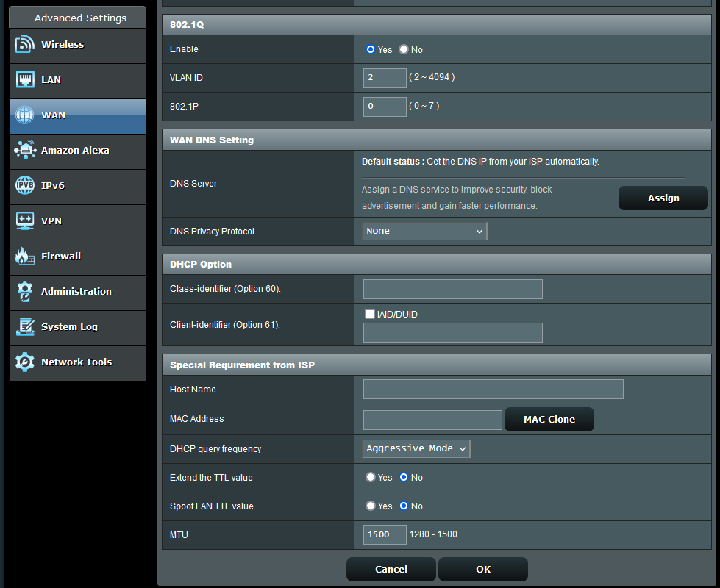Select Yes for Extend the TTL value
Screen dimensions: 720x588
(371, 478)
